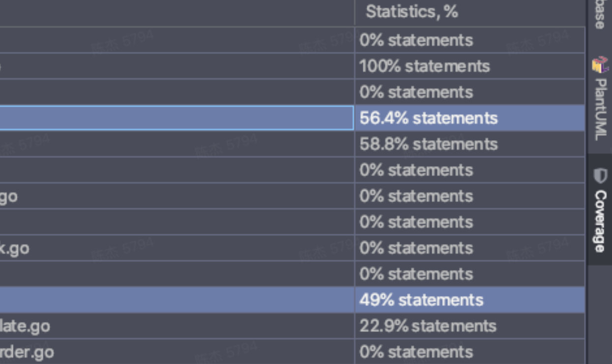Select the 56.4% statements cell
This screenshot has width=612, height=364.
(428, 118)
